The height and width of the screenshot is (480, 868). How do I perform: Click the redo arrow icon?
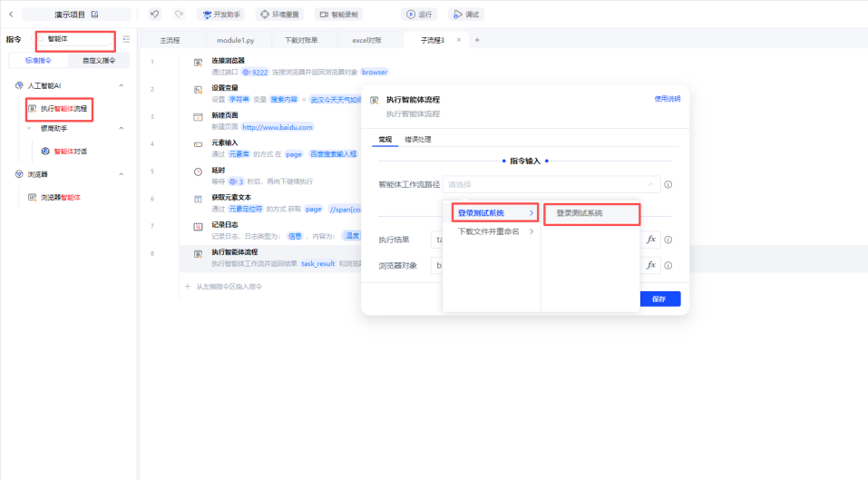179,15
